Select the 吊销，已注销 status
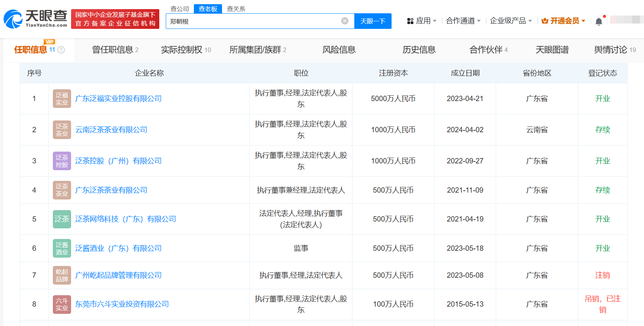The image size is (644, 326). [603, 304]
